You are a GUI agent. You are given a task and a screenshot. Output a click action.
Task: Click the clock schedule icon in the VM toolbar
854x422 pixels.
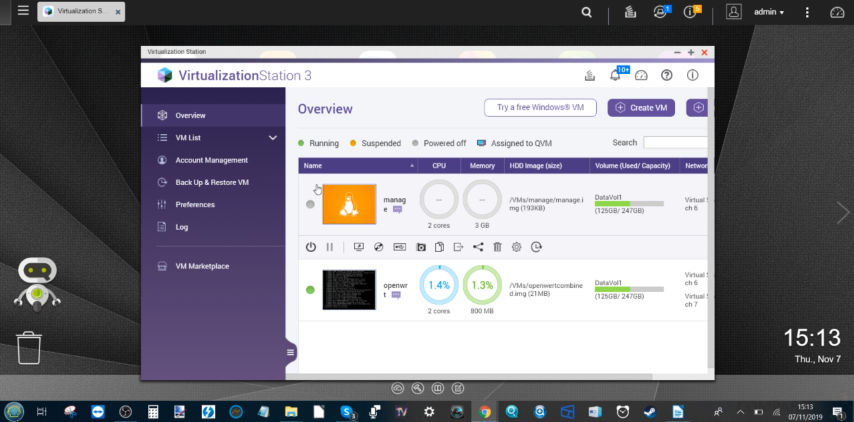(x=536, y=247)
